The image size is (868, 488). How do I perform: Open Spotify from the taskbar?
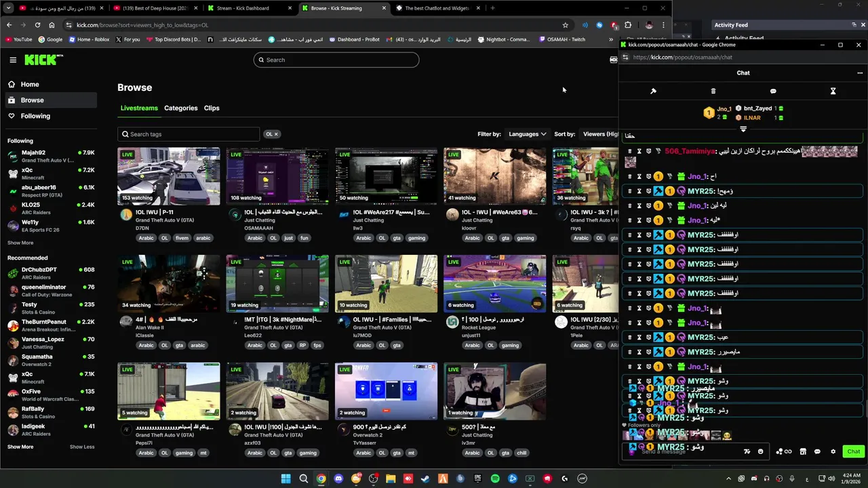pos(495,479)
